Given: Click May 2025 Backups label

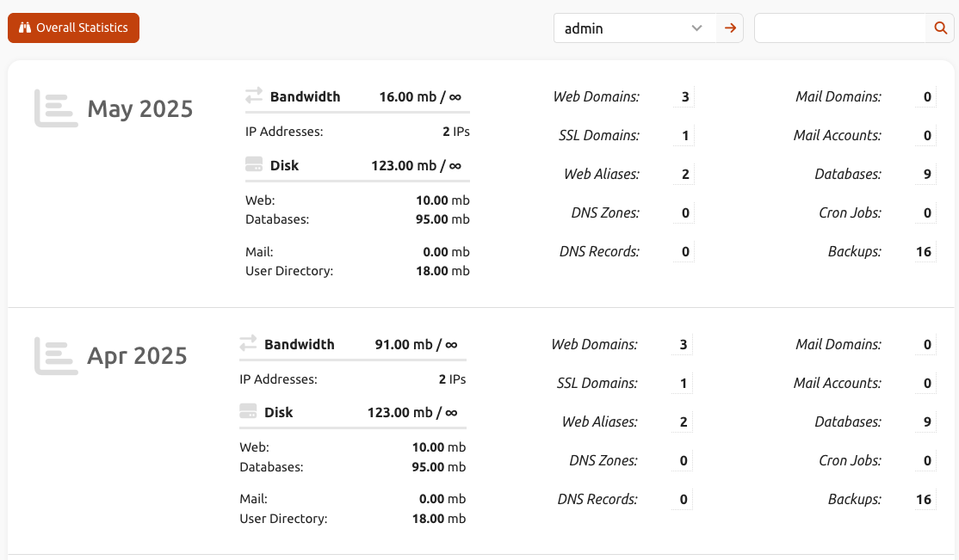Looking at the screenshot, I should 855,251.
